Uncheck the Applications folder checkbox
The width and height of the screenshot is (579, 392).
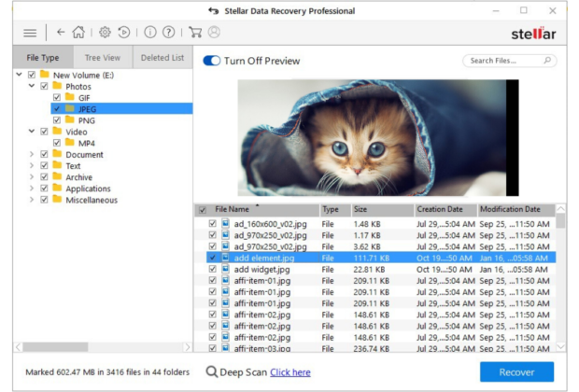44,189
